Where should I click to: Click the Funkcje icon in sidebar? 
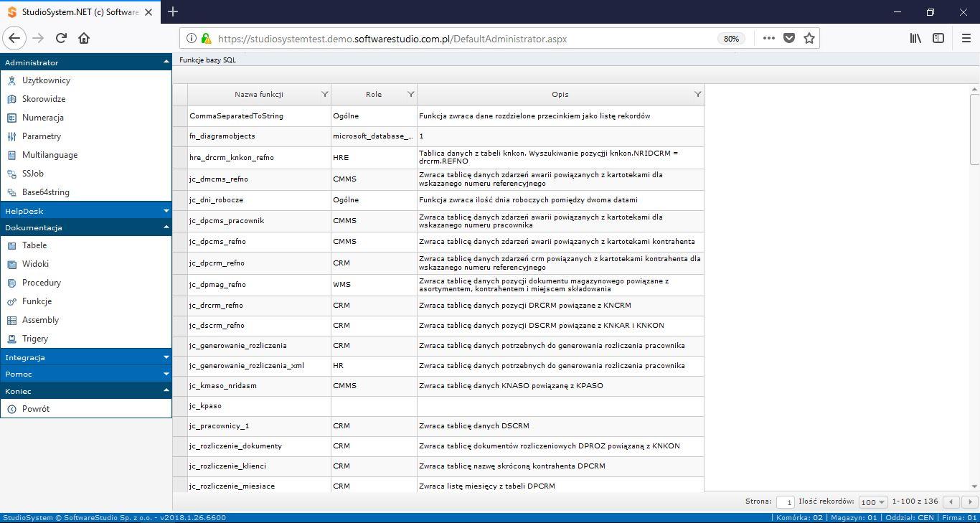coord(11,301)
